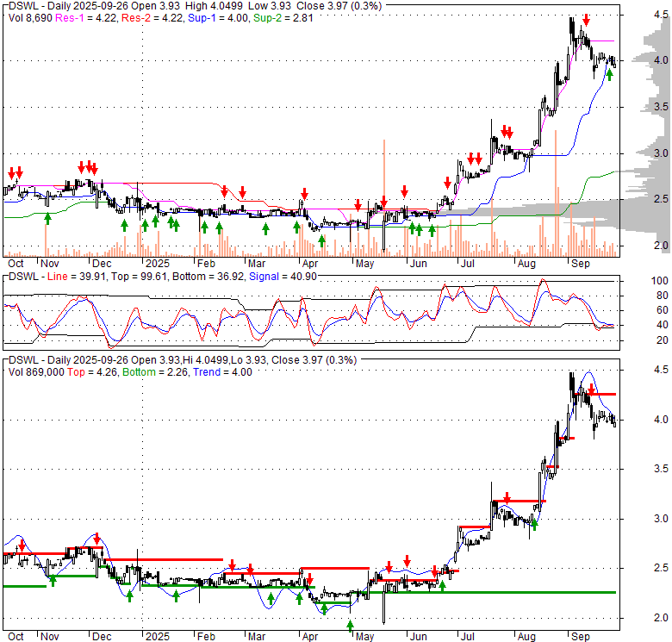Screen dimensions: 672x642
Task: Click the 'DSWL - Daily 2025-09-26' title of top chart
Action: tap(68, 6)
